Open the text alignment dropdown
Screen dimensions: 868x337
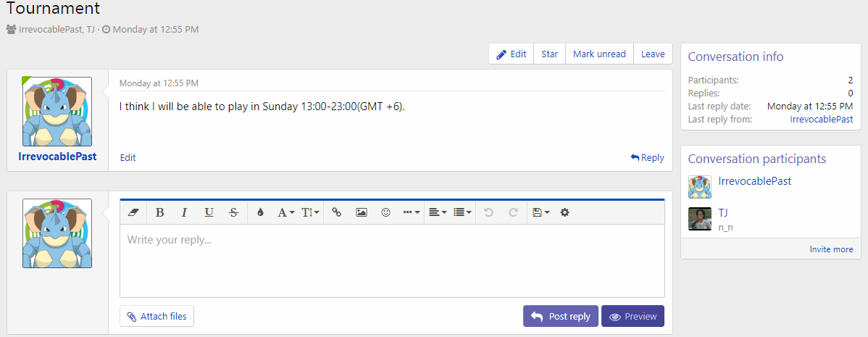437,212
